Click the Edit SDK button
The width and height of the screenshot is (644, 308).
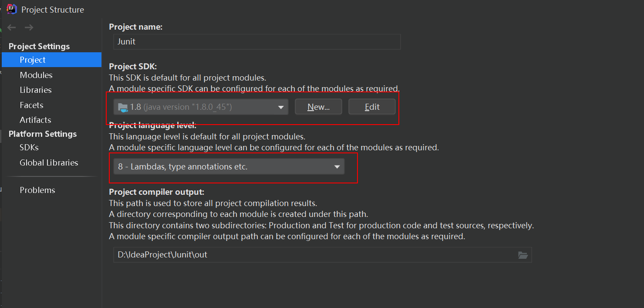click(x=372, y=107)
